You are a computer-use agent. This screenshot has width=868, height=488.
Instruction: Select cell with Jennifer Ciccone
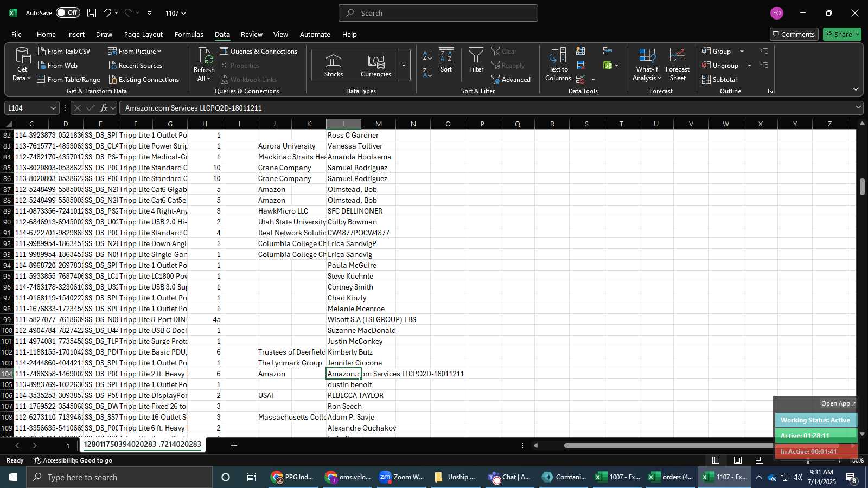(343, 363)
